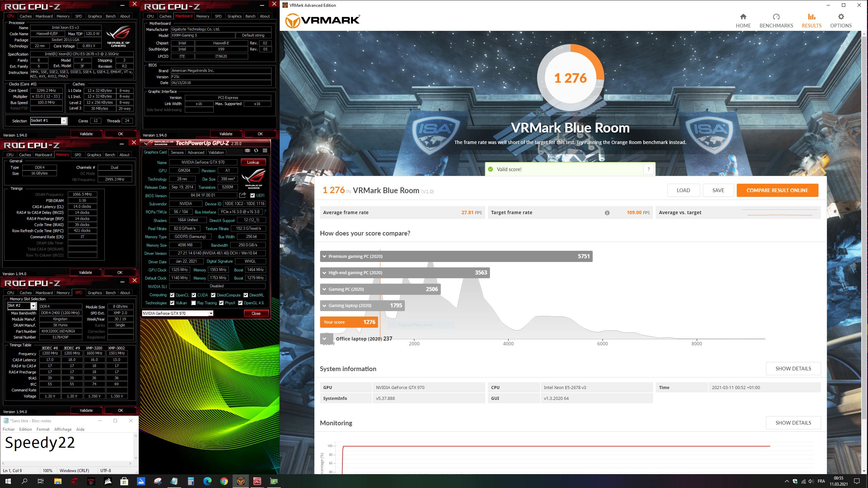The width and height of the screenshot is (868, 488).
Task: Click the GPU-Z BIOS export share icon
Action: point(242,195)
